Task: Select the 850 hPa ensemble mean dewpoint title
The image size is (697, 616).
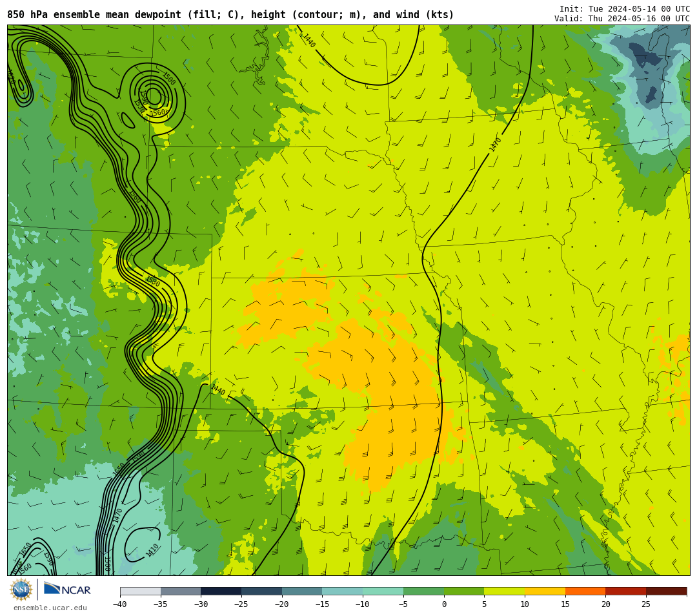Action: point(230,15)
